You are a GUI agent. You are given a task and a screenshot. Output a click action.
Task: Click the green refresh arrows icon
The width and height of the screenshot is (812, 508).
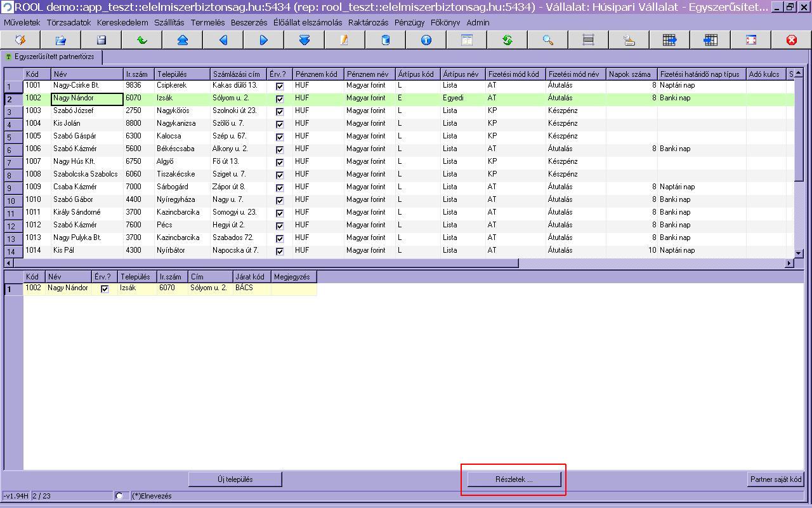pos(507,40)
